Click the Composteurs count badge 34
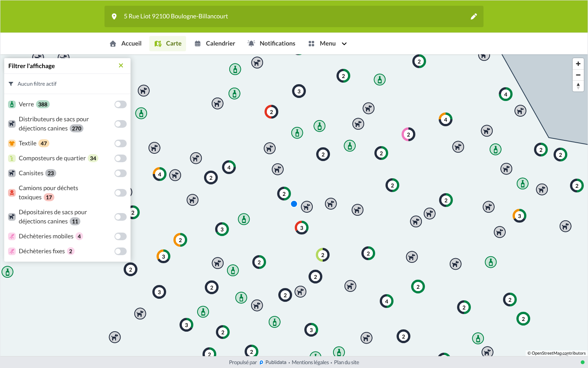Image resolution: width=588 pixels, height=368 pixels. coord(93,158)
